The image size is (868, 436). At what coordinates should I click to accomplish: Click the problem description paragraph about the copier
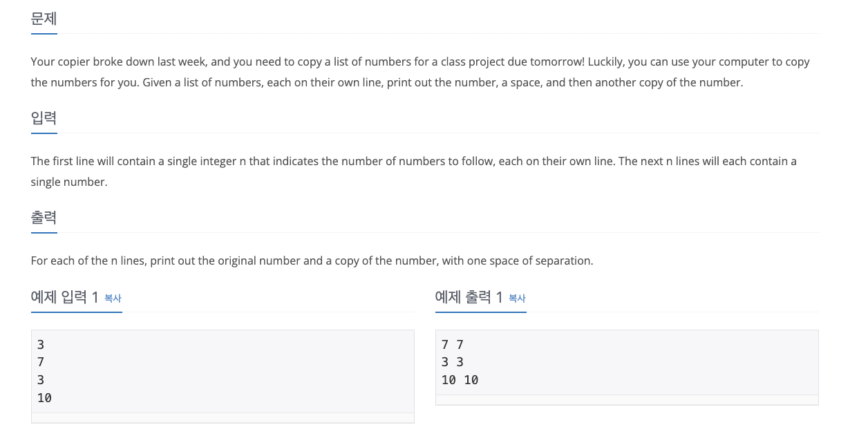click(419, 72)
